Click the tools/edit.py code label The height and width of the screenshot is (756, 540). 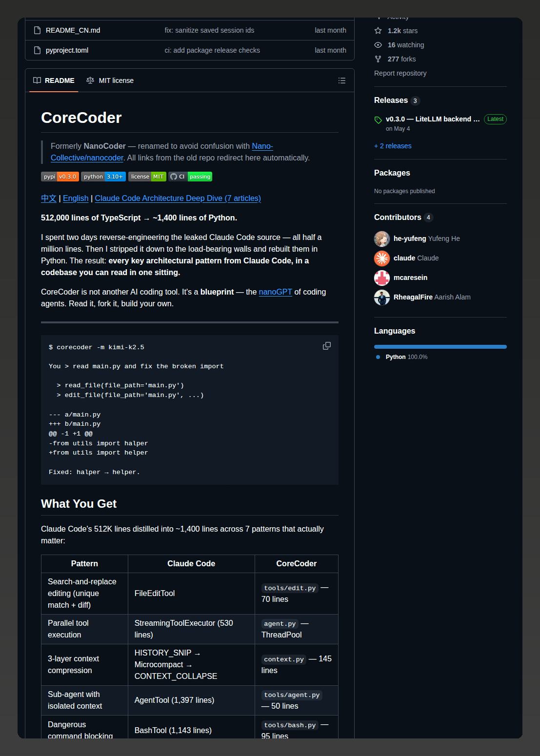(x=290, y=588)
